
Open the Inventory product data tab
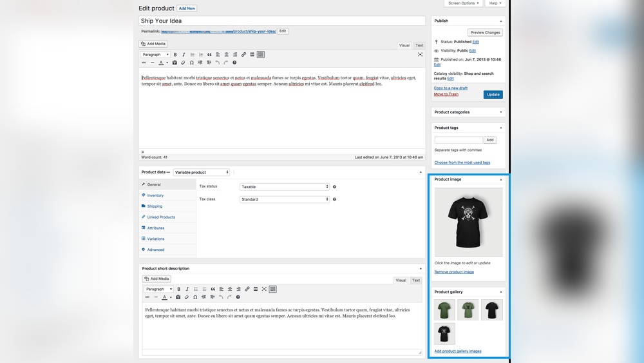click(155, 195)
